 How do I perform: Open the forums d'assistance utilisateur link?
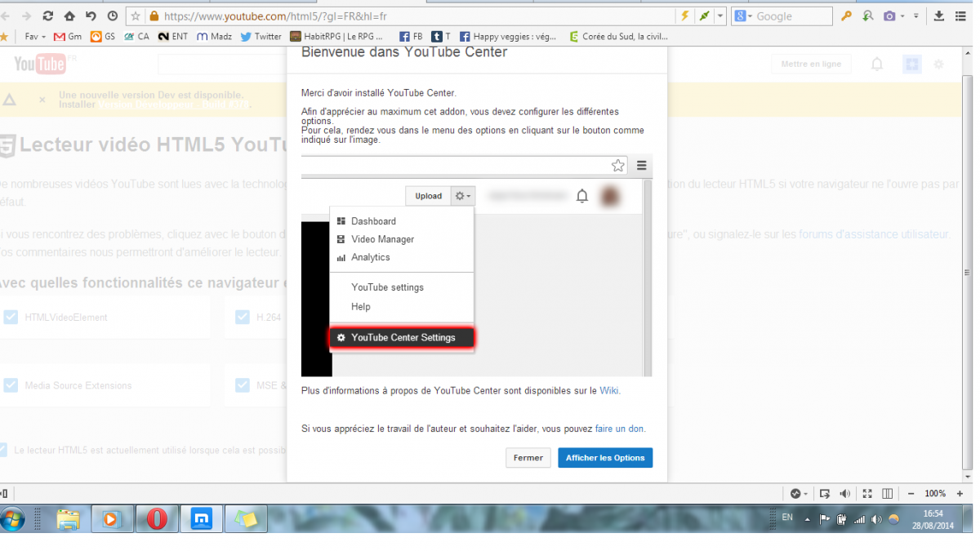(874, 234)
